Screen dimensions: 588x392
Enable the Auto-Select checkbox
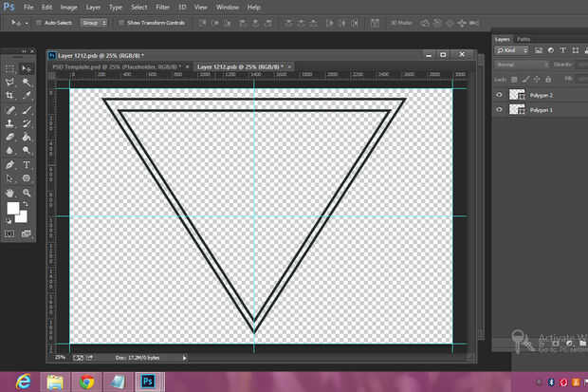[38, 23]
